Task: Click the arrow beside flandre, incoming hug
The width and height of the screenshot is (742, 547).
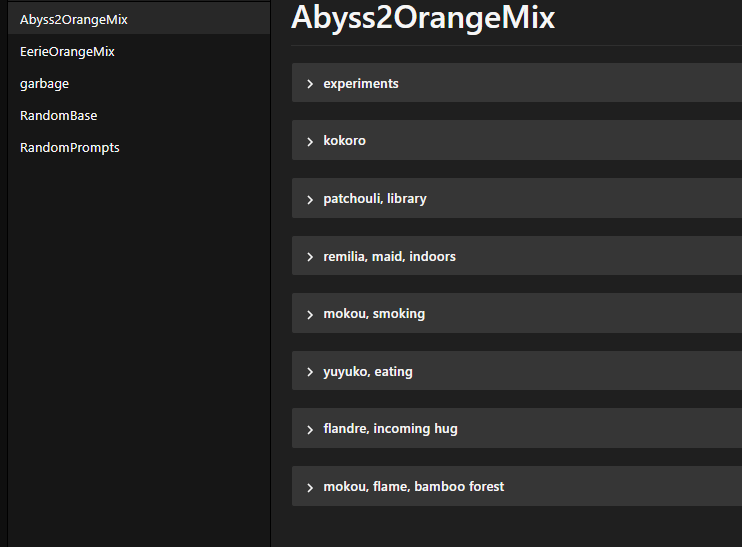Action: [x=310, y=430]
